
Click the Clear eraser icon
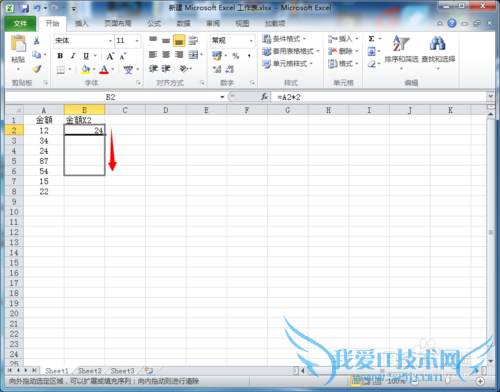[x=372, y=64]
